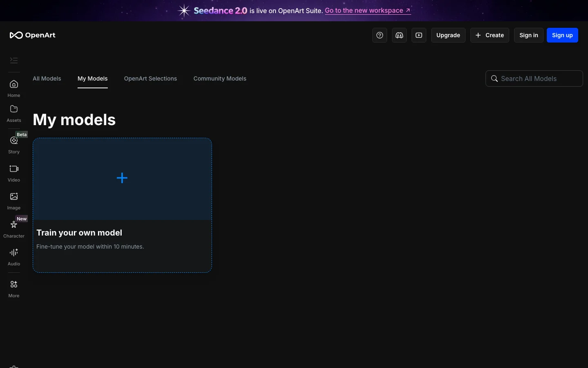588x368 pixels.
Task: Click the Beta badge on Story
Action: 22,135
